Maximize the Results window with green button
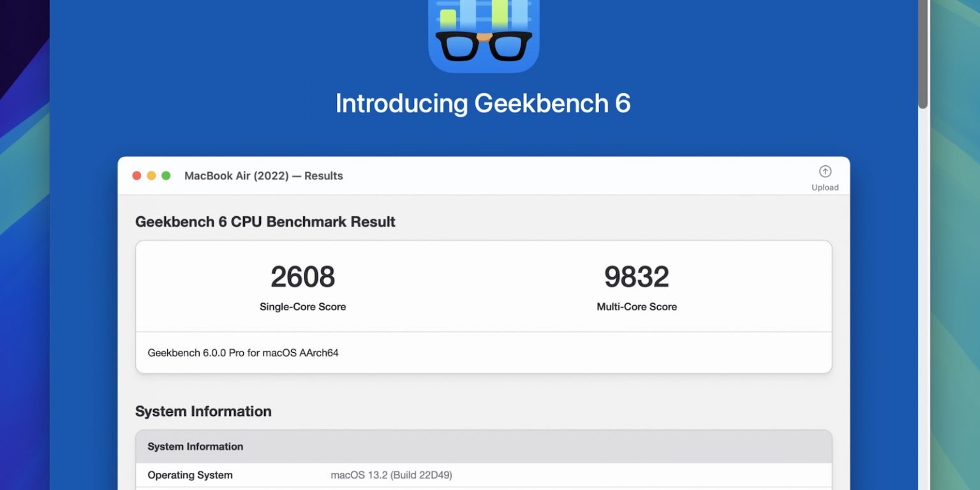This screenshot has height=490, width=980. coord(166,175)
